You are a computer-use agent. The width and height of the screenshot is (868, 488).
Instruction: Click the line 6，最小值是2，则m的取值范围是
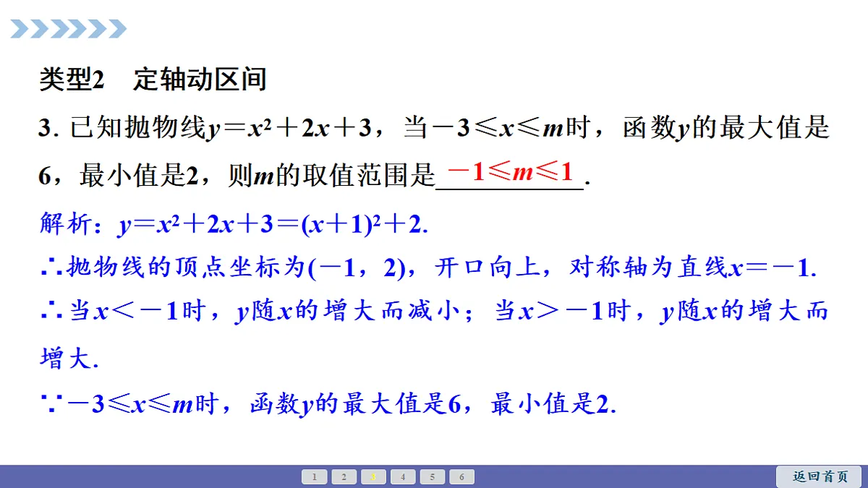coord(315,175)
